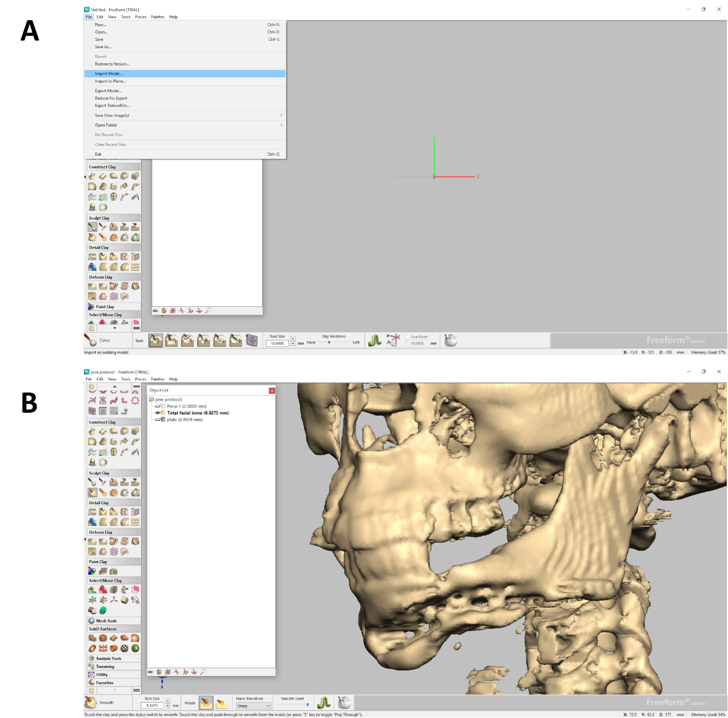Click the grey head icon in bottom window's options bar
Image resolution: width=728 pixels, height=718 pixels.
click(344, 702)
